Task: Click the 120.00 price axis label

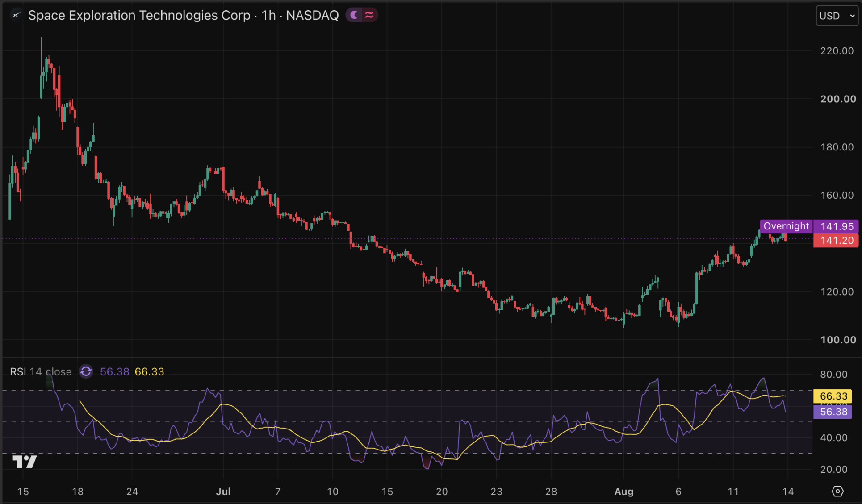Action: (837, 292)
